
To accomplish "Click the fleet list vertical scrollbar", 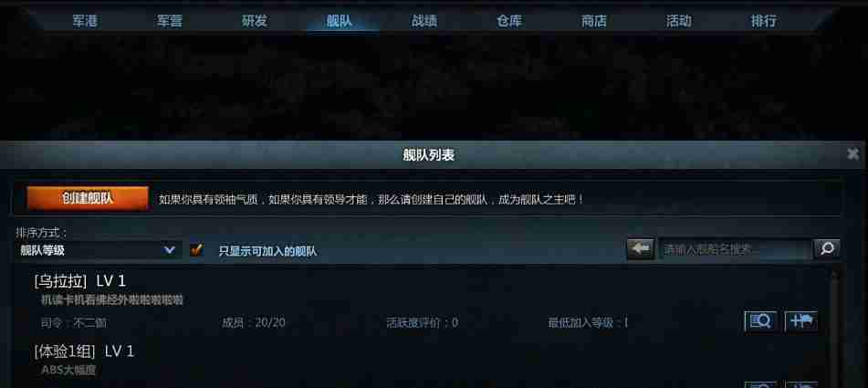I will (835, 327).
